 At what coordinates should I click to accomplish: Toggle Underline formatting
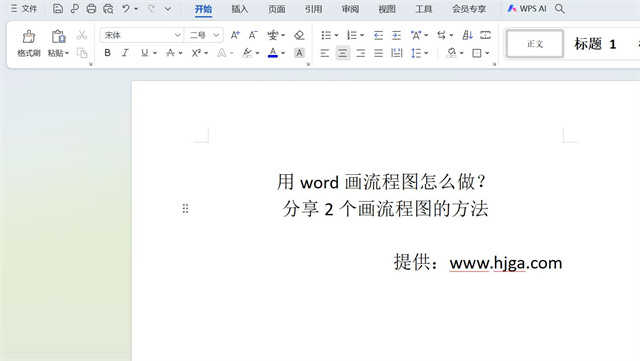tap(144, 53)
